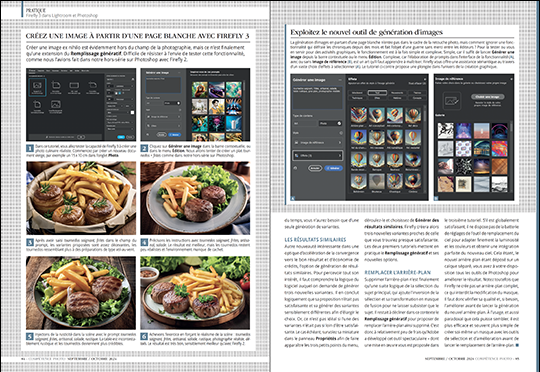Toggle the Photo content type switch in large Firefly panel

coord(339,123)
